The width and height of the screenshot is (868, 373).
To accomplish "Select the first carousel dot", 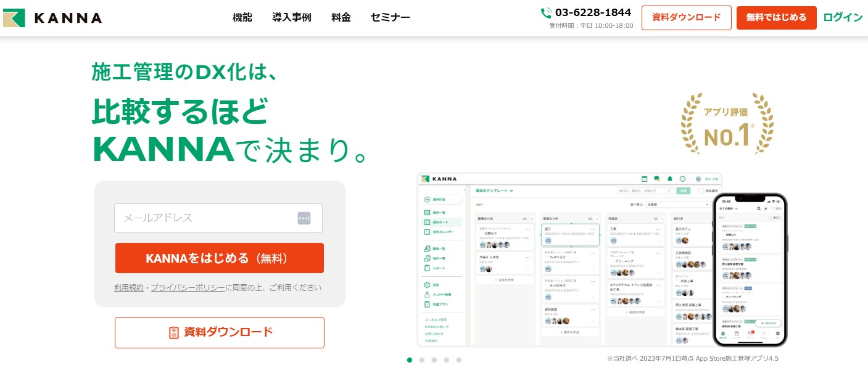I will 410,359.
